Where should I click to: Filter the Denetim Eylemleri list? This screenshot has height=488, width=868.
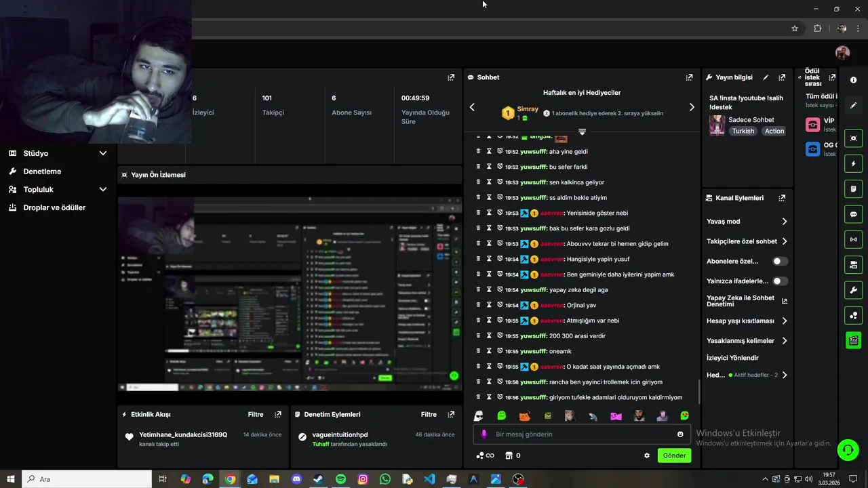pos(429,414)
